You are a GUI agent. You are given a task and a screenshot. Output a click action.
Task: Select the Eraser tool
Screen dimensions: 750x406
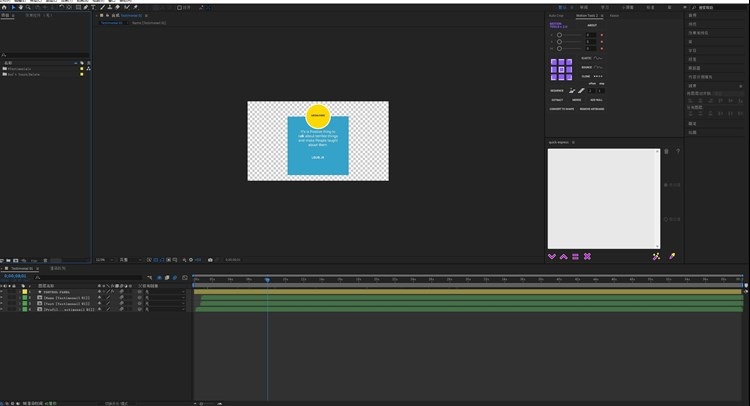coord(117,8)
